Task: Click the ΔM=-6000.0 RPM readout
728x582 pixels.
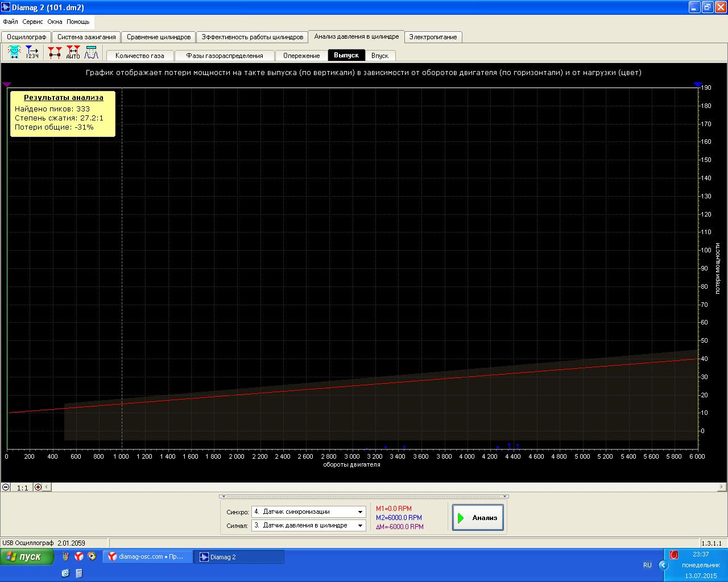Action: [400, 527]
